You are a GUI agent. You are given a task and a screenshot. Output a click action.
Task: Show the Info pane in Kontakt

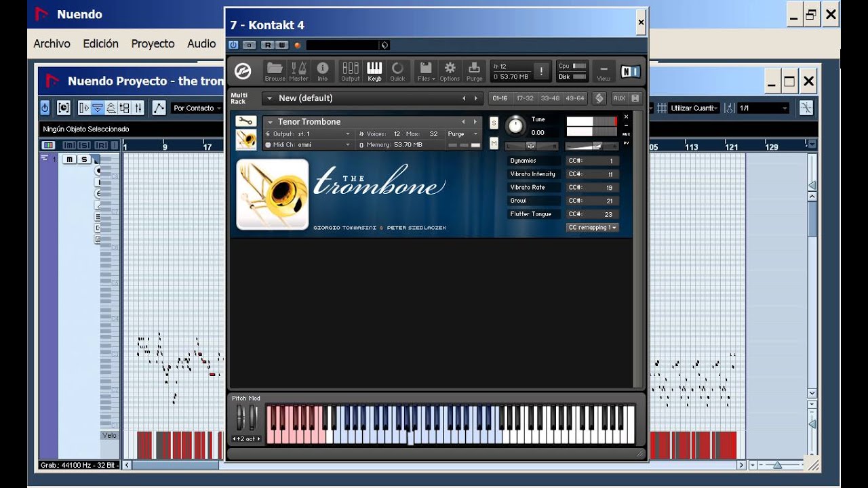(x=323, y=70)
